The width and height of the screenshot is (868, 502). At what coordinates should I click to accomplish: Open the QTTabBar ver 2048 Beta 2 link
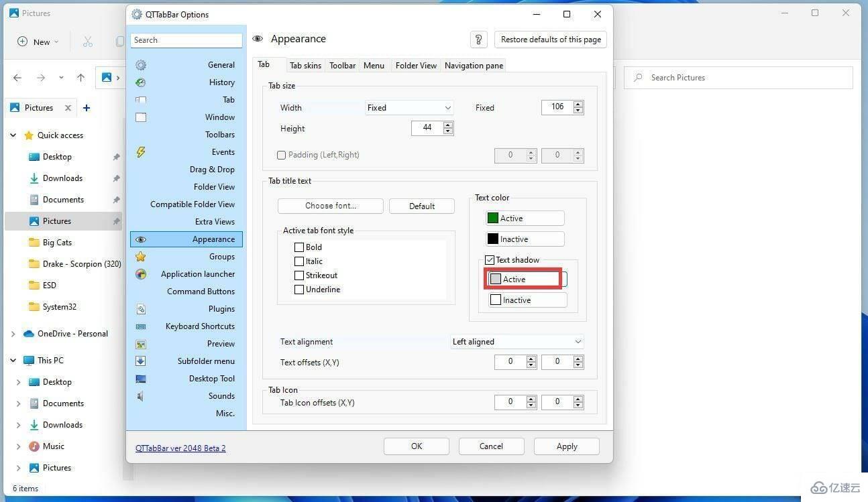[180, 448]
